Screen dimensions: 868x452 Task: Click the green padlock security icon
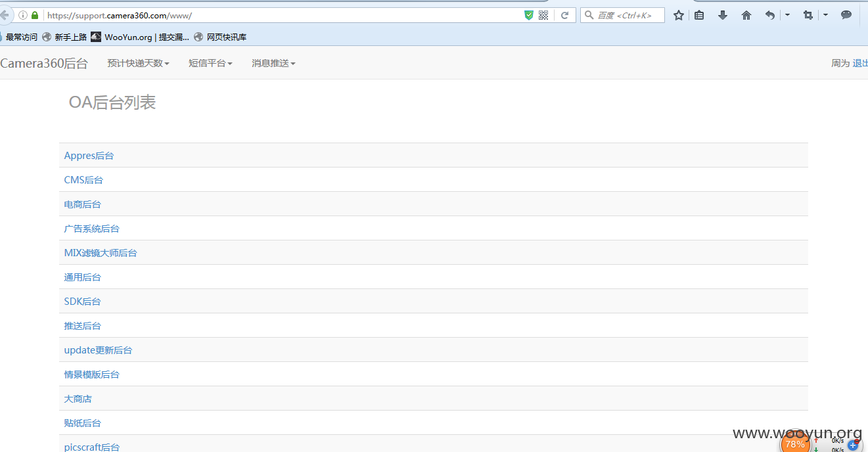(x=35, y=15)
